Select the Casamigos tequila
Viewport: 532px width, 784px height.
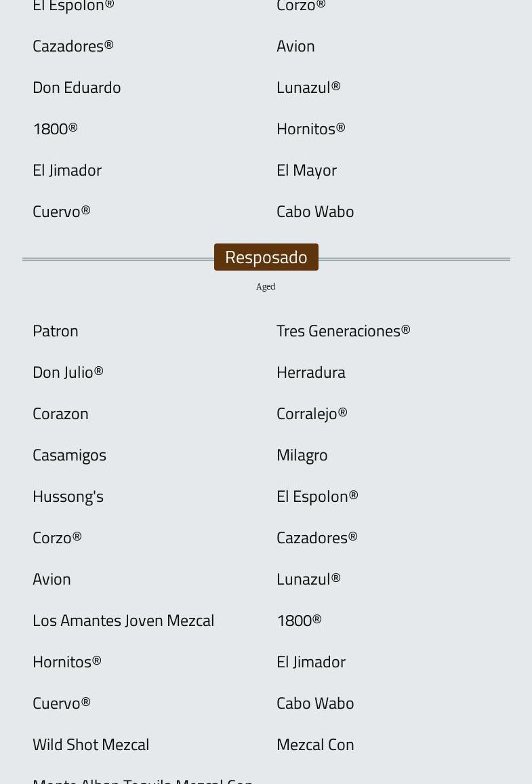[69, 455]
